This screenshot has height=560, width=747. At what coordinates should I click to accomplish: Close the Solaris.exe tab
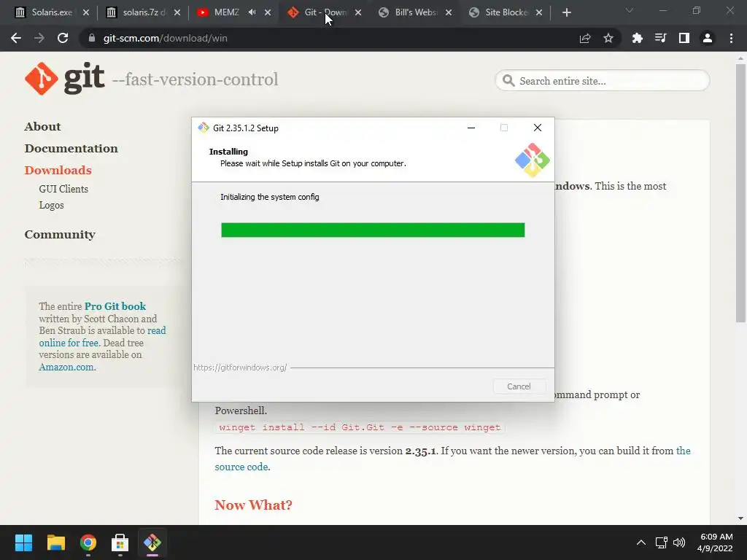tap(86, 12)
